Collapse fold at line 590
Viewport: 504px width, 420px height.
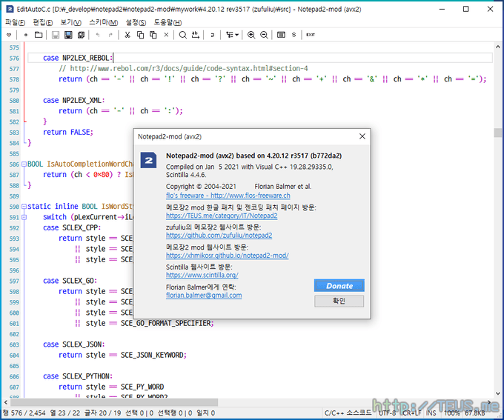(x=24, y=207)
